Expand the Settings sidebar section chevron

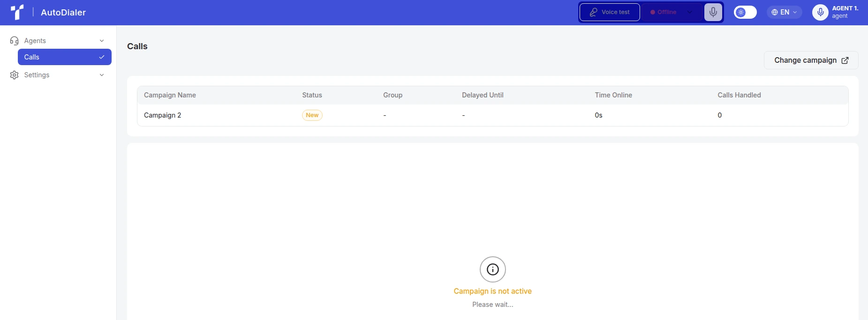click(102, 75)
